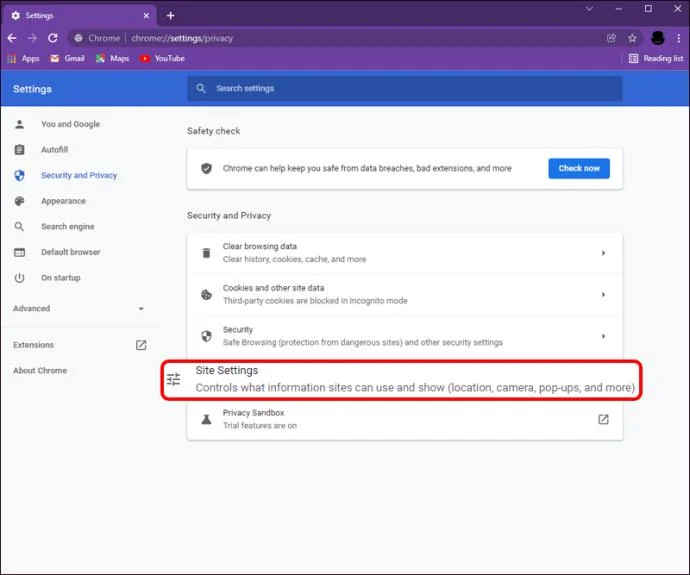Screen dimensions: 690x575
Task: Open Privacy Sandbox external link icon
Action: point(603,419)
